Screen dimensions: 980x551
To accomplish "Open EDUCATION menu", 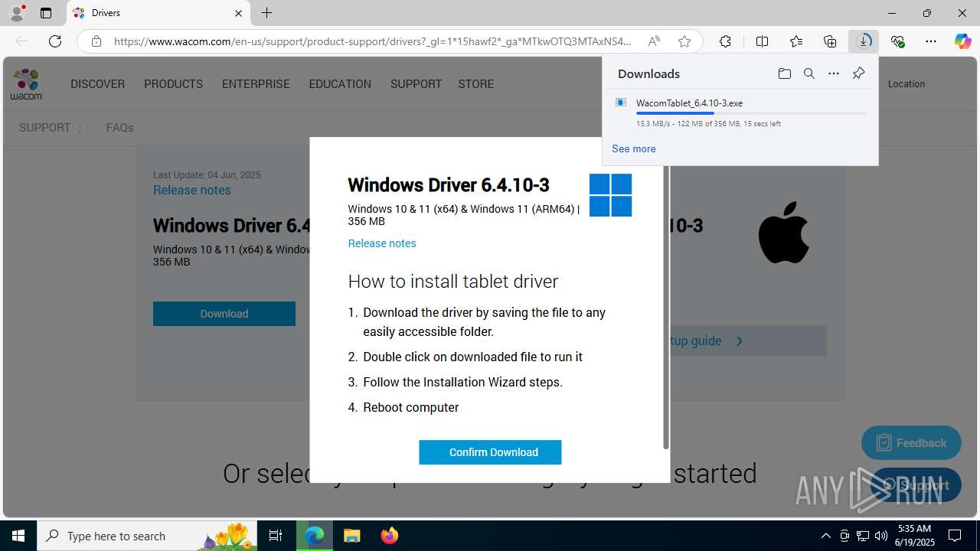I will [x=340, y=84].
